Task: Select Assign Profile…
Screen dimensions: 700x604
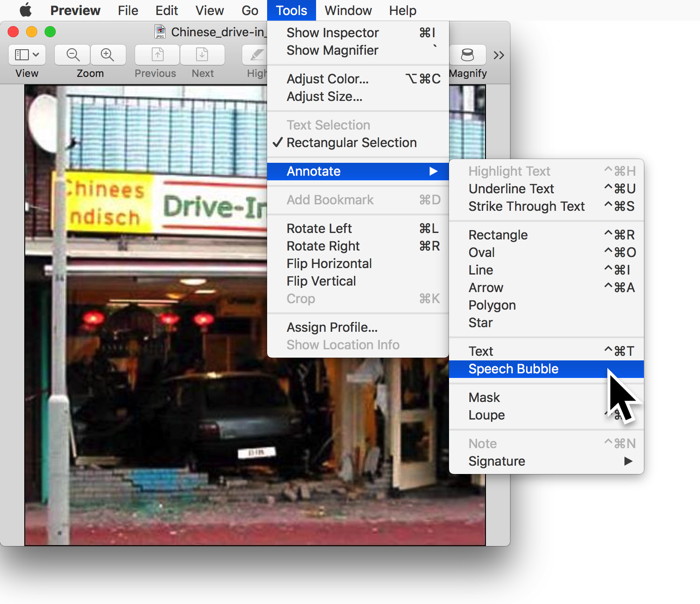Action: 358,327
